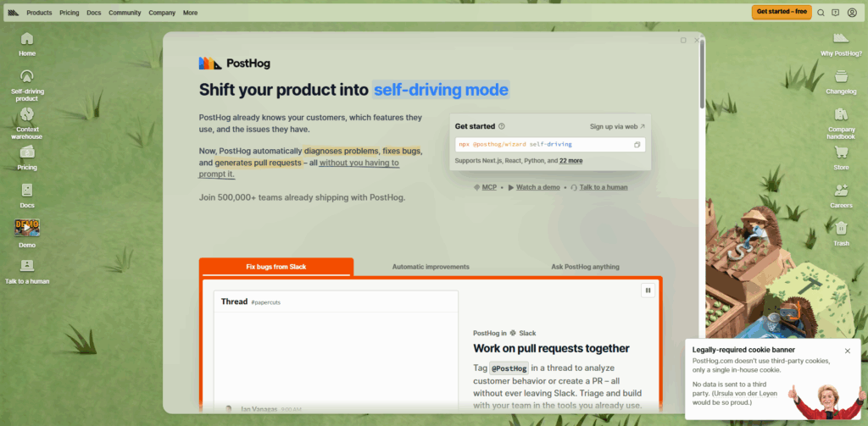Click Join 500,000+ teams text
The image size is (868, 426).
coord(303,197)
